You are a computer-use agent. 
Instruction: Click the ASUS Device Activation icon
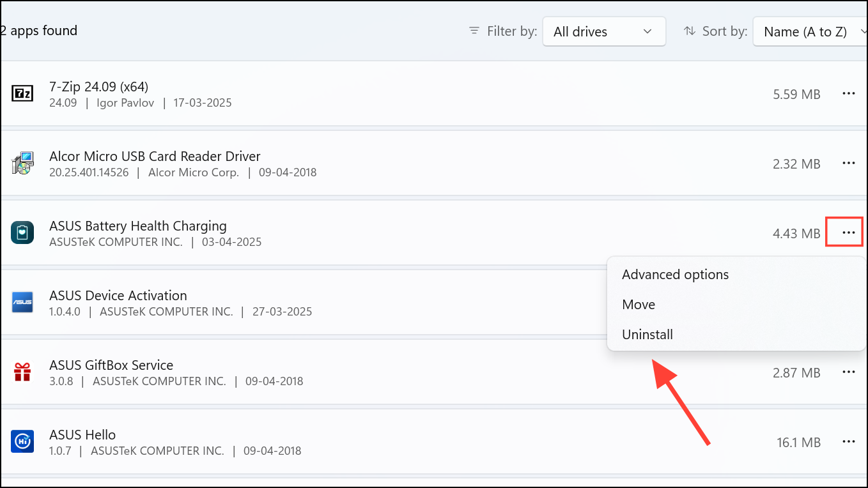(x=22, y=303)
